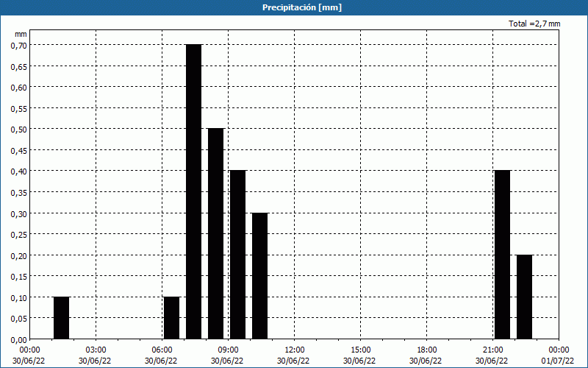Image resolution: width=588 pixels, height=368 pixels.
Task: Click the 0,45 y-axis label
Action: click(19, 151)
